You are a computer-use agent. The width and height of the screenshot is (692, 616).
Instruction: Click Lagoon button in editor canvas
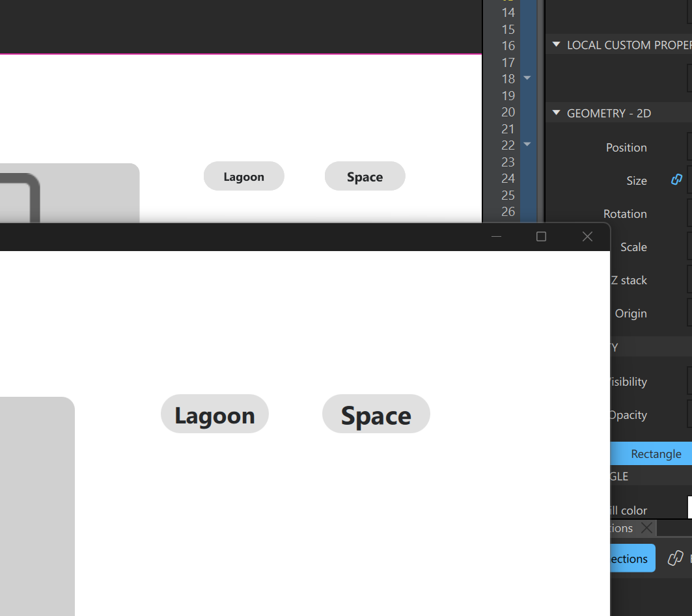pos(243,176)
